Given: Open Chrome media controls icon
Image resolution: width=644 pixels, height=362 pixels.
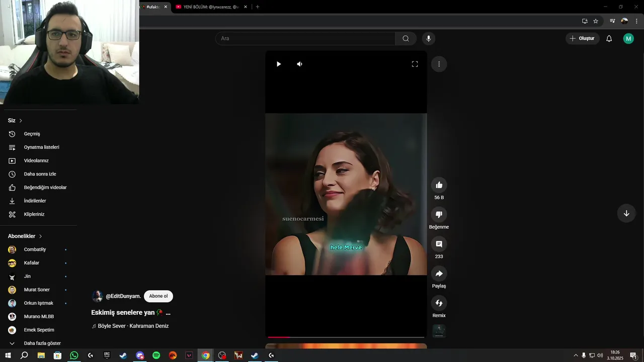Looking at the screenshot, I should pyautogui.click(x=612, y=21).
